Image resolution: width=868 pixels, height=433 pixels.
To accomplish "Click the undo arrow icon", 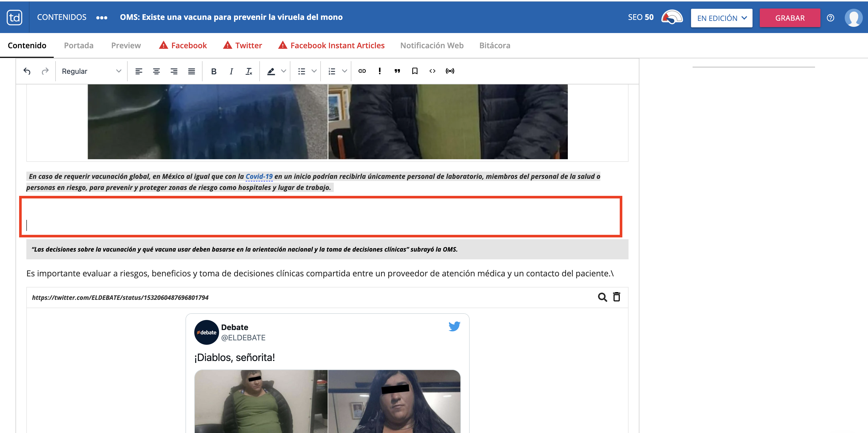I will pyautogui.click(x=27, y=71).
